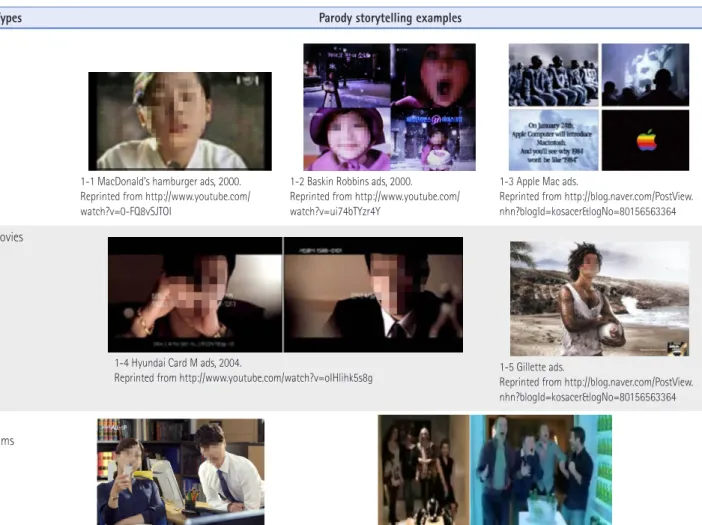The image size is (702, 525).
Task: Open naver blog link under Gillette ads
Action: 596,389
